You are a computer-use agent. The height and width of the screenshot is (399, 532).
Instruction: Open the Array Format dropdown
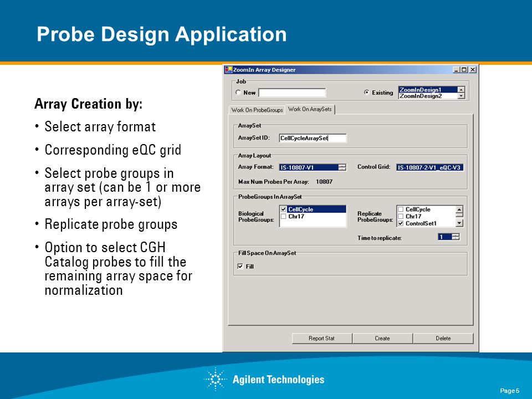[342, 167]
